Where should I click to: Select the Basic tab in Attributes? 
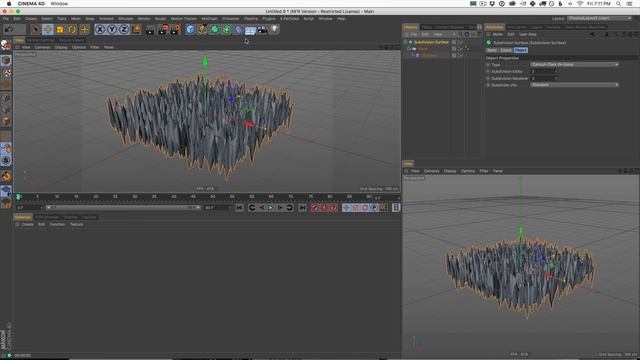pyautogui.click(x=492, y=50)
